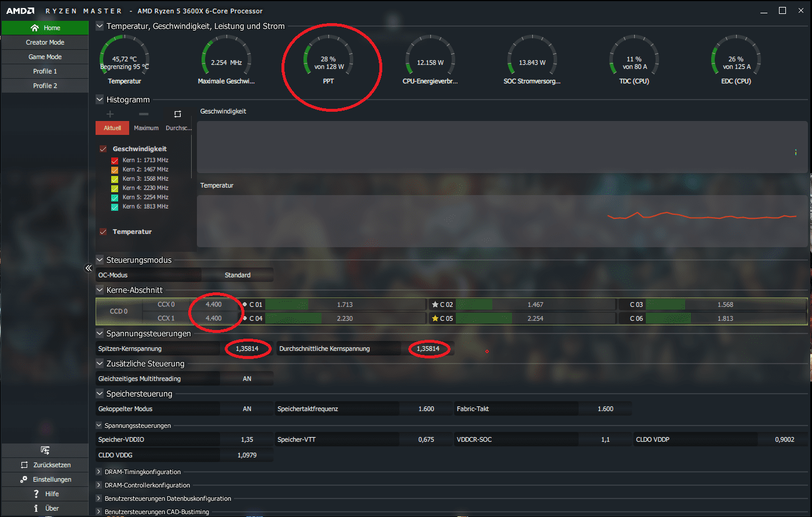Image resolution: width=812 pixels, height=517 pixels.
Task: Click histogram plus zoom-in icon
Action: pyautogui.click(x=110, y=113)
